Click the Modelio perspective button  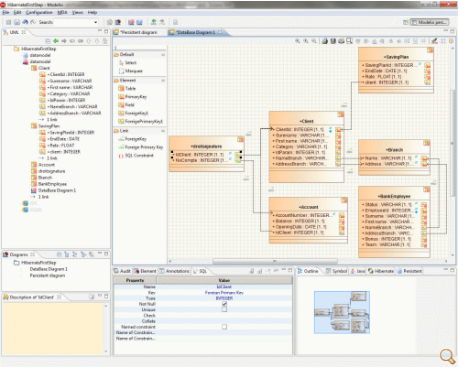(x=430, y=22)
